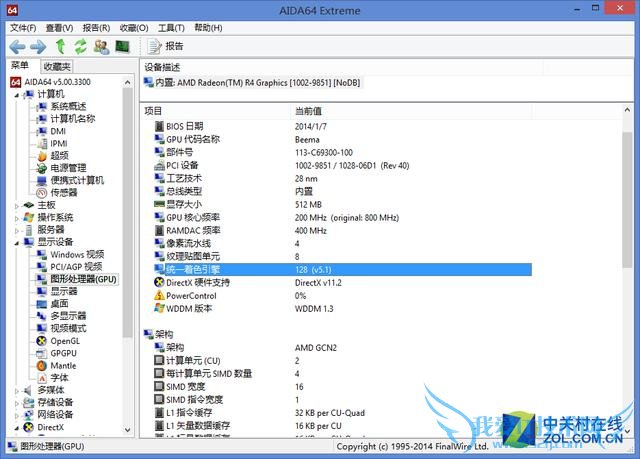Open the 报告(R) menu
The image size is (640, 459).
pos(96,28)
